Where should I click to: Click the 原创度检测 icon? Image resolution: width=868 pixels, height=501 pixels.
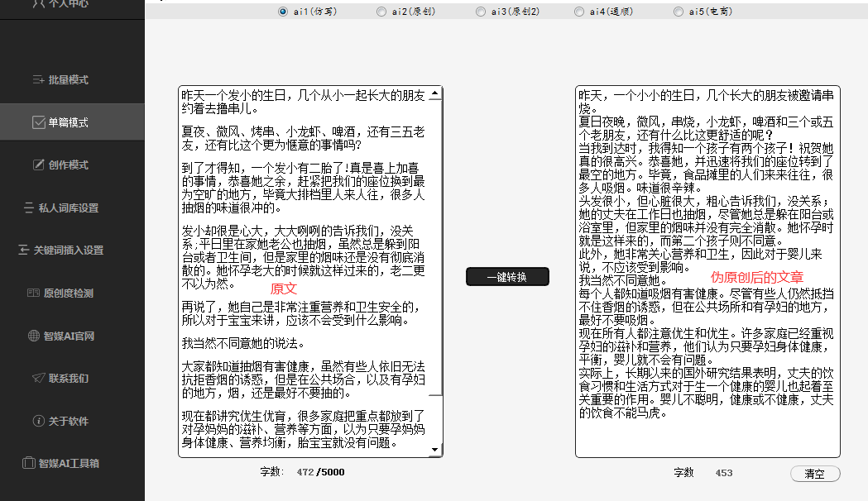point(33,293)
